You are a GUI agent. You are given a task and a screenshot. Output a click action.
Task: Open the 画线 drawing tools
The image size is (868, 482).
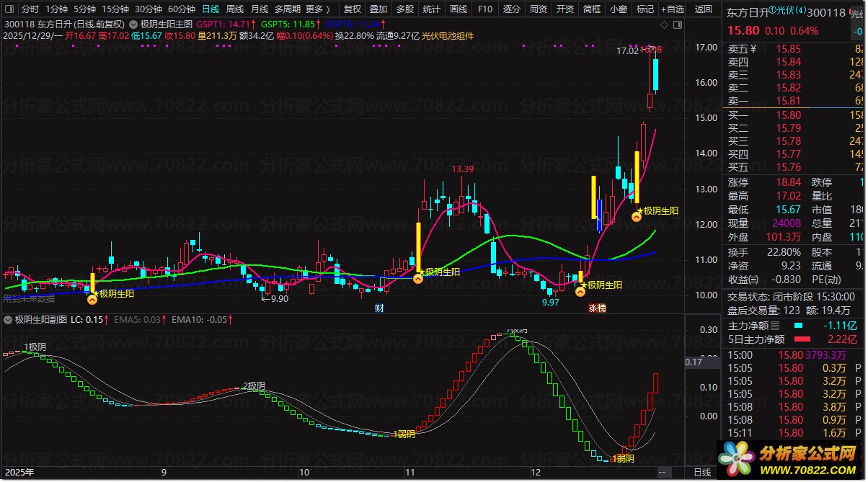(x=459, y=9)
